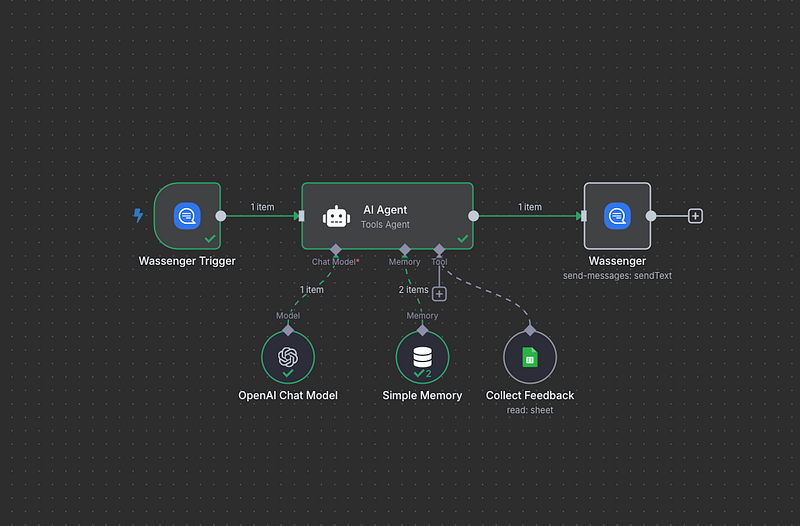Select the AI Agent robot icon
The image size is (800, 526).
336,216
